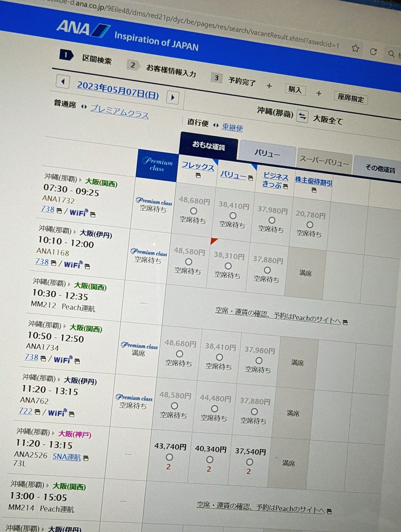Open external link icon for MM212 Peach

pyautogui.click(x=345, y=322)
